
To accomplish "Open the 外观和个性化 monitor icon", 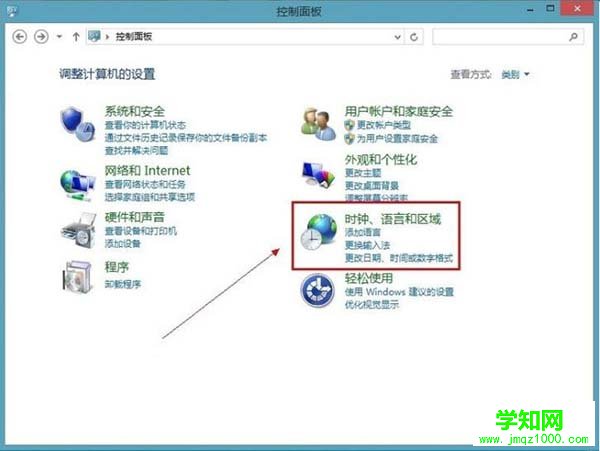I will 318,175.
